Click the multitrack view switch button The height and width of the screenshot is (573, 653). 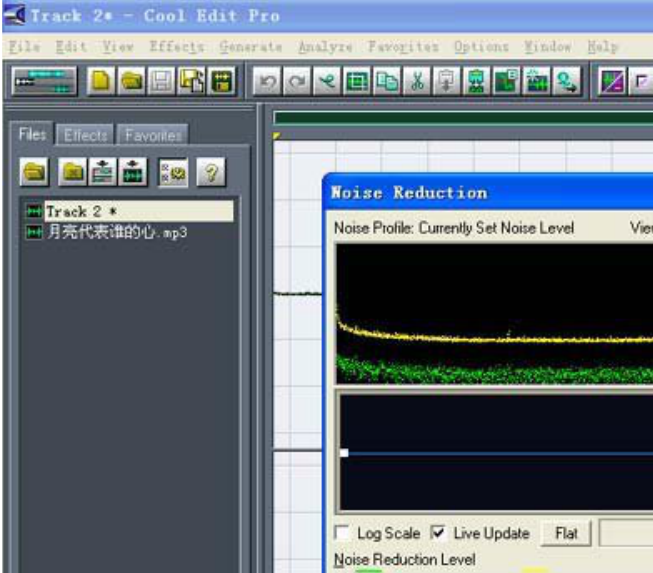[44, 82]
